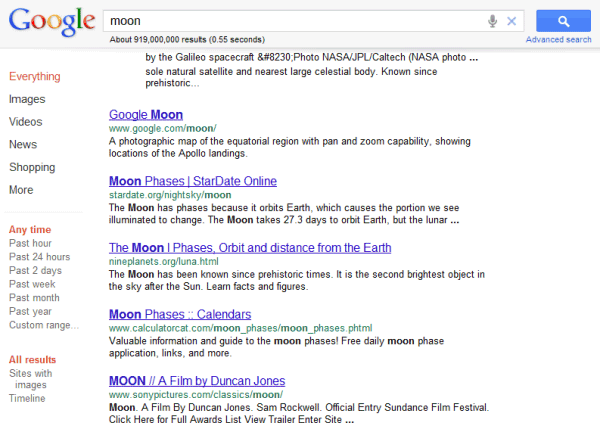The height and width of the screenshot is (426, 600).
Task: Click the blue magnifier search button
Action: click(563, 21)
